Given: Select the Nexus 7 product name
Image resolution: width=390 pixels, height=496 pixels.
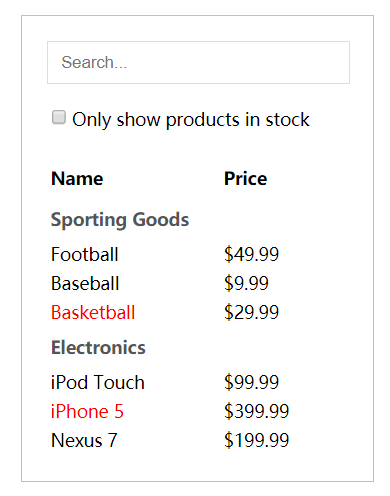Looking at the screenshot, I should pos(84,440).
